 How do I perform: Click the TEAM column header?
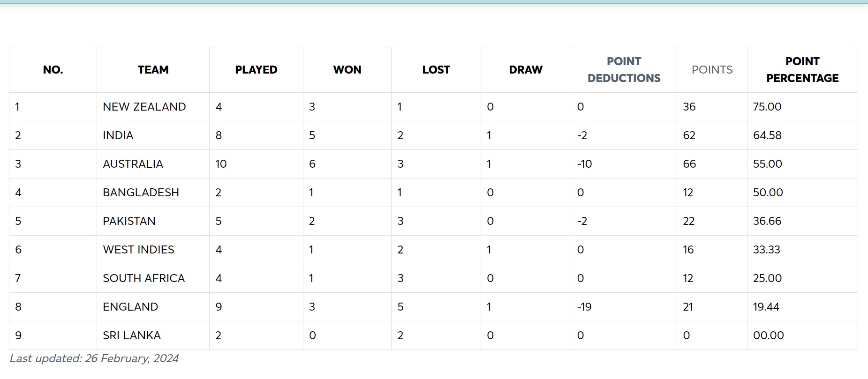(x=153, y=70)
